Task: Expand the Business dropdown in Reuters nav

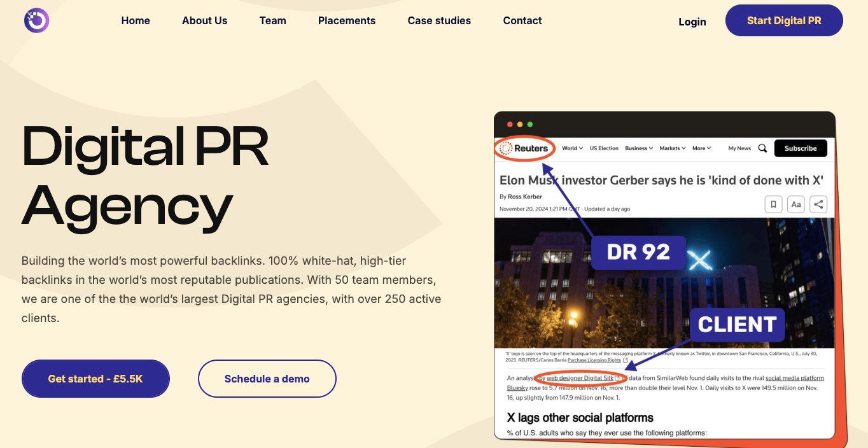Action: (639, 148)
